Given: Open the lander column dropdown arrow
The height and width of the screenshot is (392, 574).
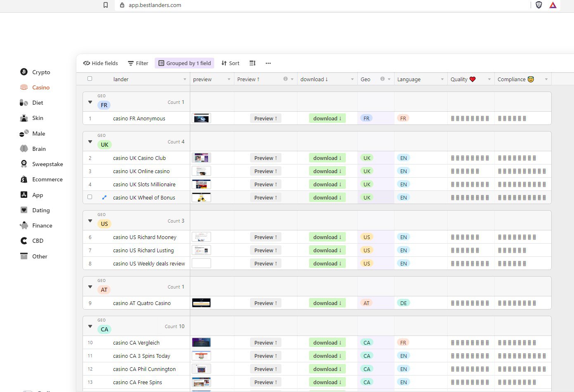Looking at the screenshot, I should [x=185, y=79].
